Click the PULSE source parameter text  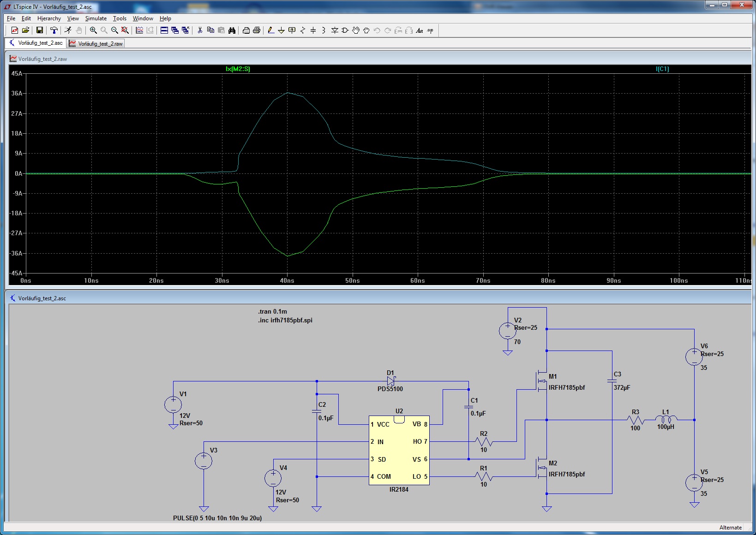[x=217, y=518]
